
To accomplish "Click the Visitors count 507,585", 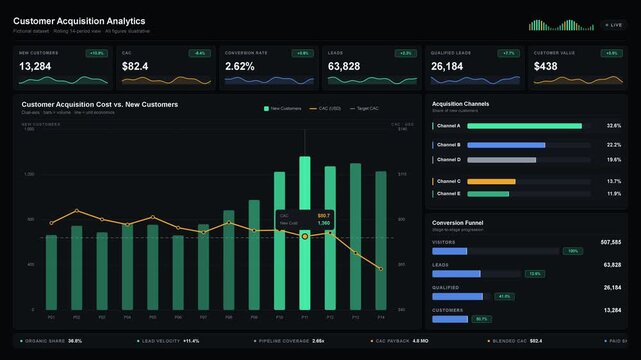I will [611, 242].
